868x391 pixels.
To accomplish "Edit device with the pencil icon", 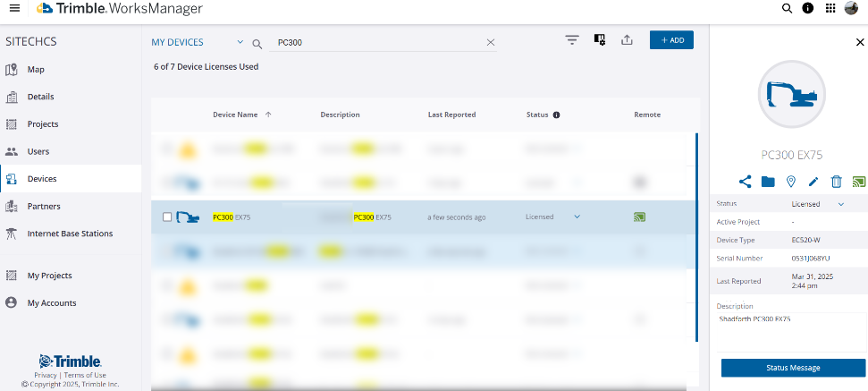I will 813,181.
